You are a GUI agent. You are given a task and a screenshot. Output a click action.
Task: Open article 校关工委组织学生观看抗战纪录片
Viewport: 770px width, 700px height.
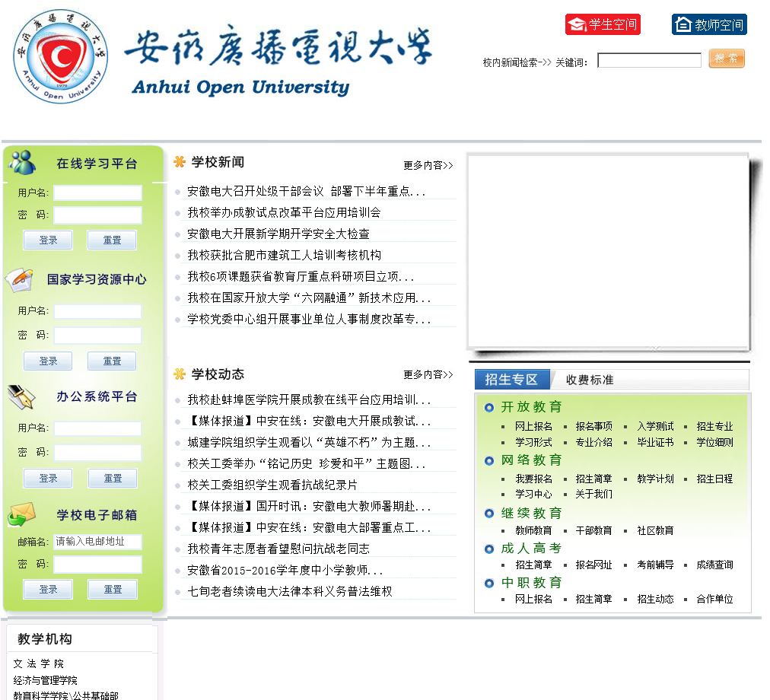pyautogui.click(x=272, y=485)
